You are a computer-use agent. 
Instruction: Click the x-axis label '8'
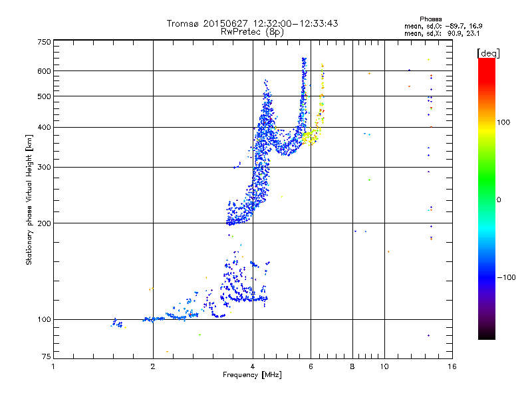352,366
